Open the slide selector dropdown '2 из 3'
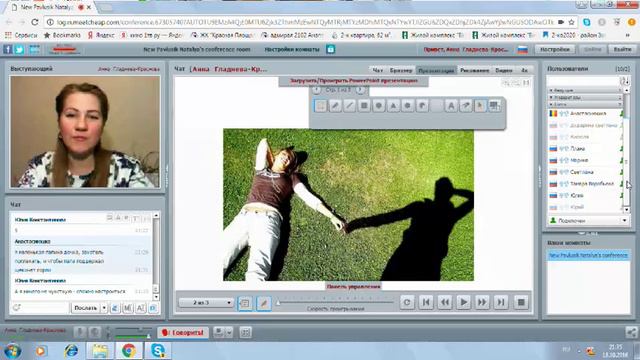Screen dimensions: 640x360 click(x=206, y=302)
